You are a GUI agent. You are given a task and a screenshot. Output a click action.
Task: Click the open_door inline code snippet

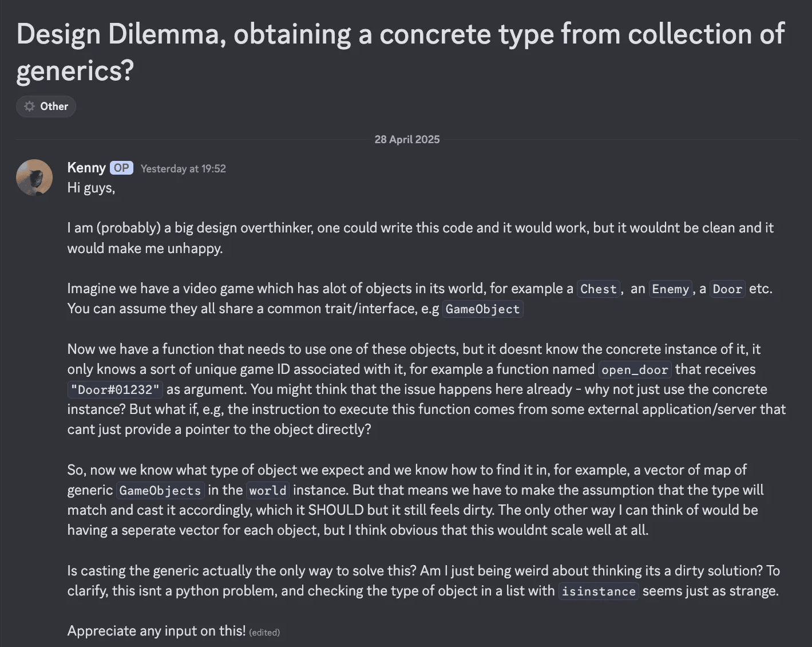pos(635,369)
